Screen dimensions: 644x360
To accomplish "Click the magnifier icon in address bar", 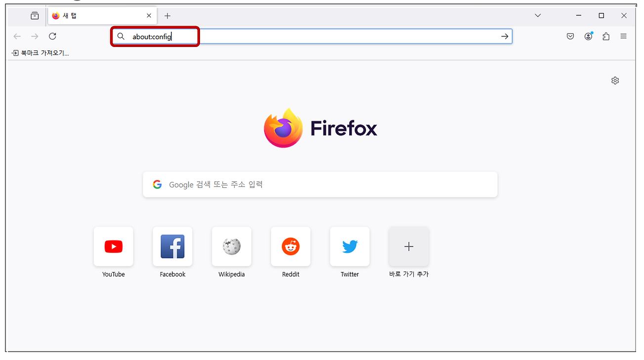I will (121, 36).
